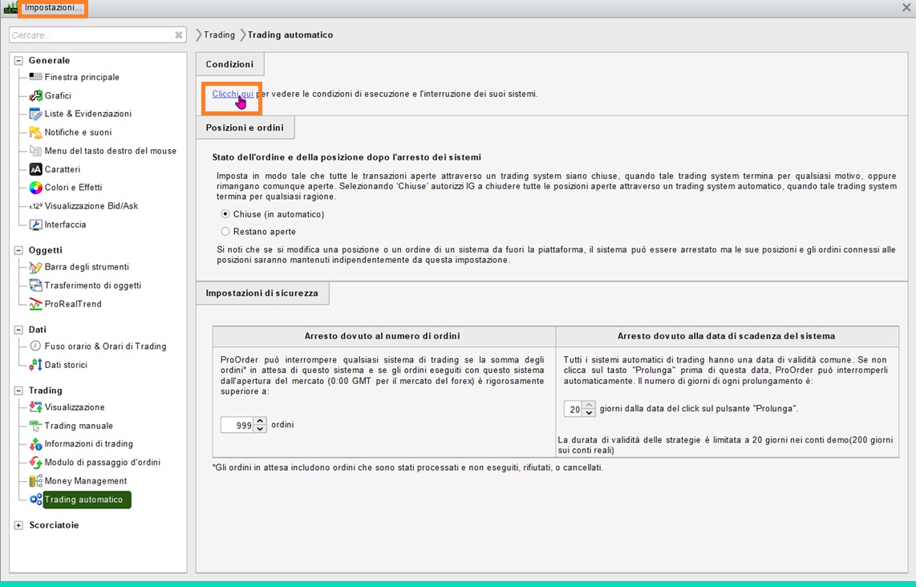Viewport: 924px width, 587px height.
Task: Click the Trading breadcrumb item
Action: click(x=219, y=34)
